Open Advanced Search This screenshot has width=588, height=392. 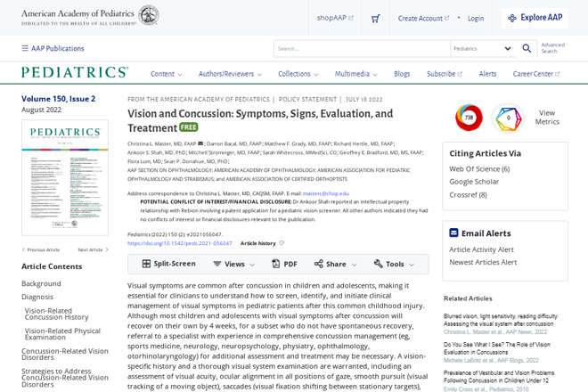coord(552,48)
